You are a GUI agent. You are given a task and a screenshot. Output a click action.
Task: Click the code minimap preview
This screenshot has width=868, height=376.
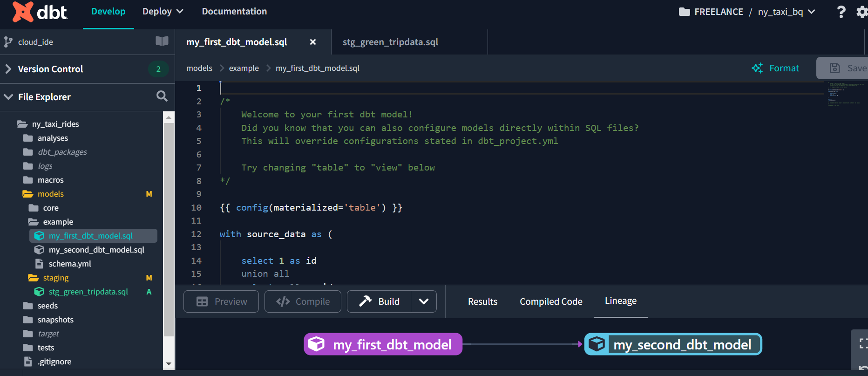(846, 95)
